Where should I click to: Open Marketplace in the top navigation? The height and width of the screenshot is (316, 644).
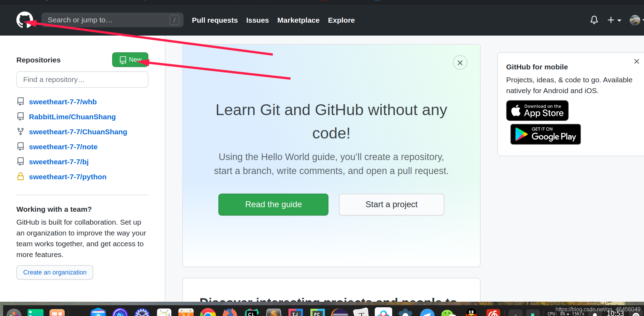[x=298, y=20]
